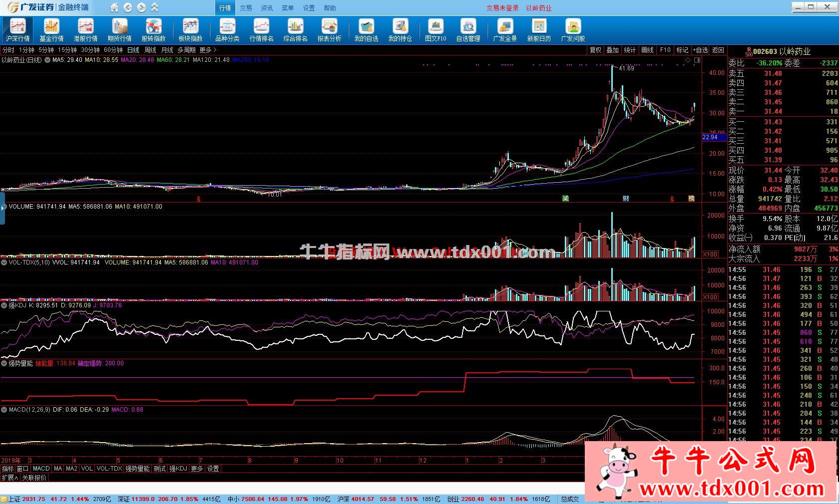Switch chart to 周线 weekly
The height and width of the screenshot is (504, 839).
pyautogui.click(x=150, y=50)
